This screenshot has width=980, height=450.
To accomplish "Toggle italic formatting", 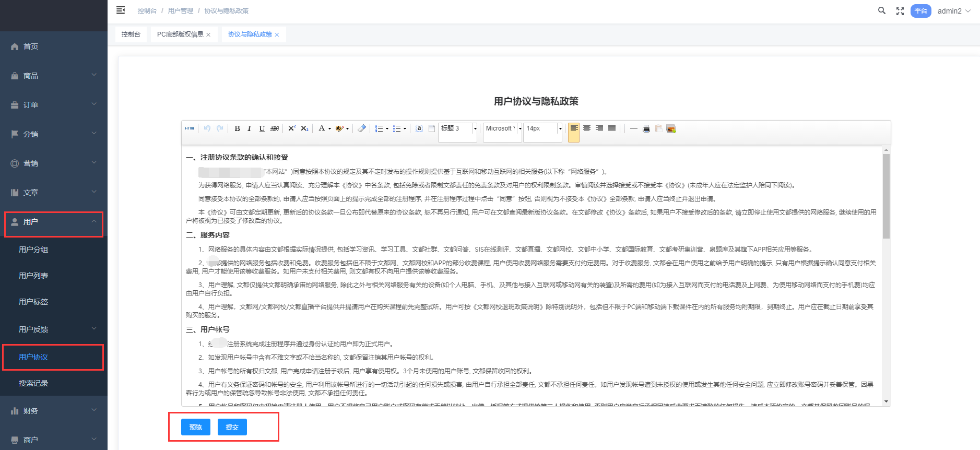I will [x=250, y=128].
